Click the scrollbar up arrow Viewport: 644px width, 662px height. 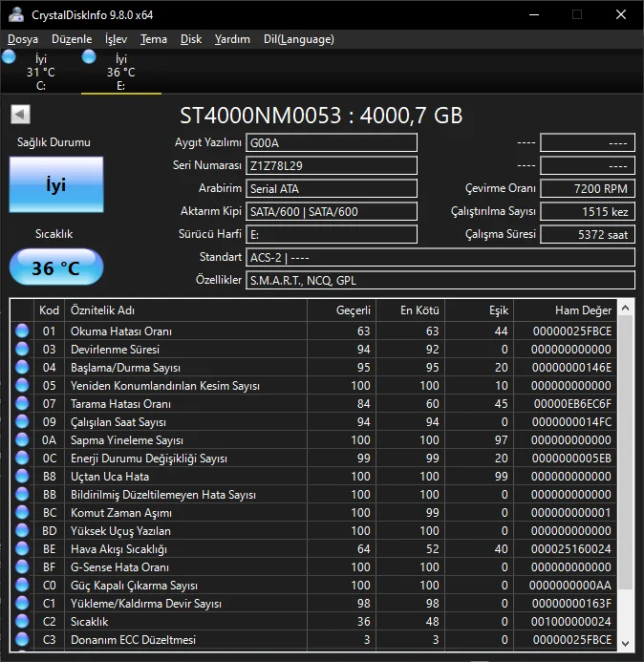tap(626, 309)
